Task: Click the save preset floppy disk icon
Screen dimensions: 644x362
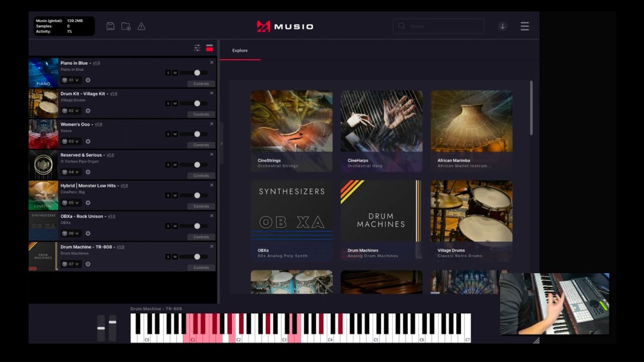Action: (x=111, y=26)
